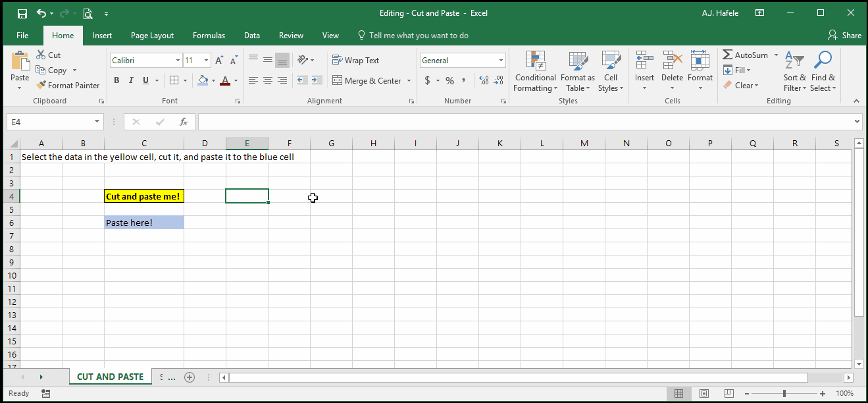
Task: Open Find & Select magnifier
Action: [823, 71]
